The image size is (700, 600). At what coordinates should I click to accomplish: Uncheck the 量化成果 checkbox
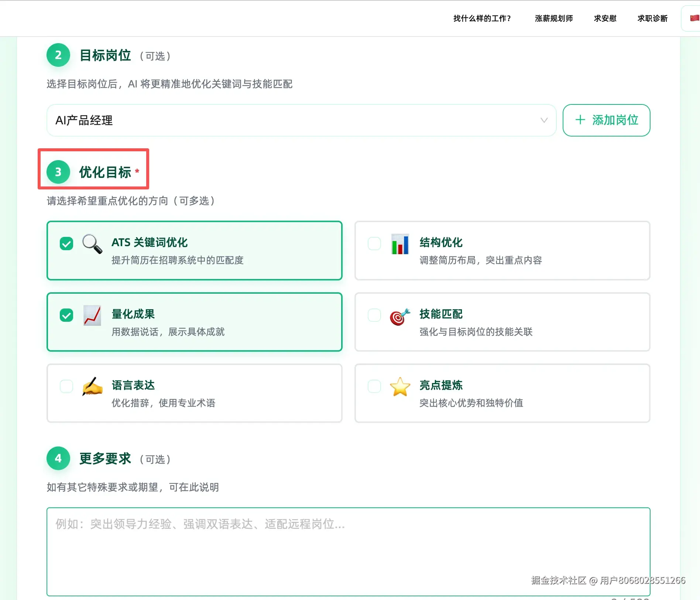[66, 315]
